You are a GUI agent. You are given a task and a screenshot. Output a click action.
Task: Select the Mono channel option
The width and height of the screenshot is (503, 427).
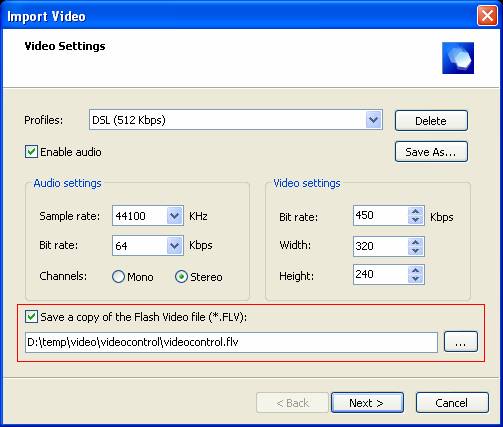coord(118,277)
